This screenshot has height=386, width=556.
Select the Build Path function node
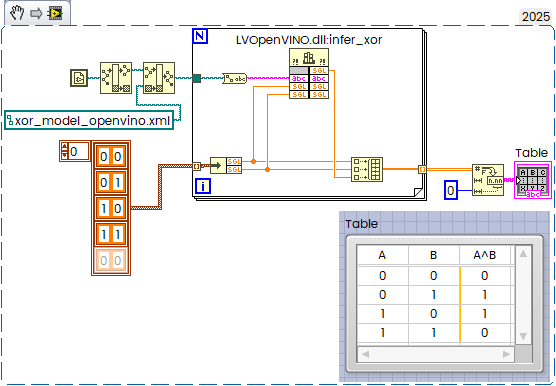159,78
